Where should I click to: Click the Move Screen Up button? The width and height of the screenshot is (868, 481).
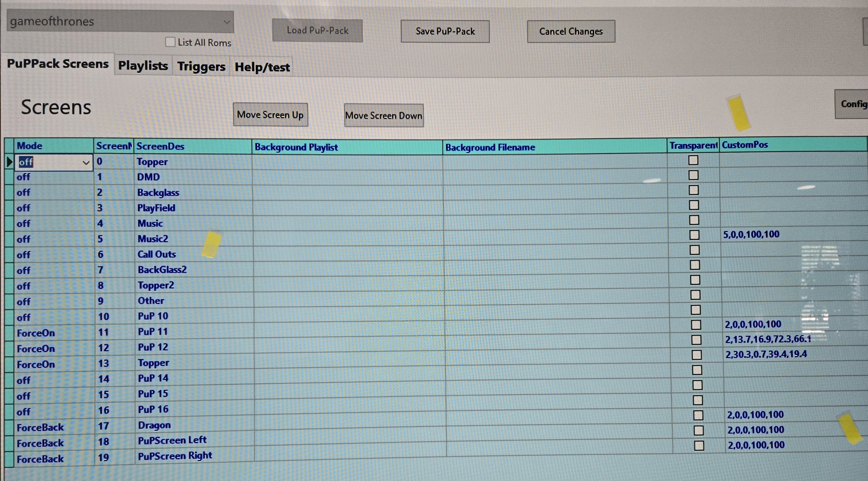(270, 115)
